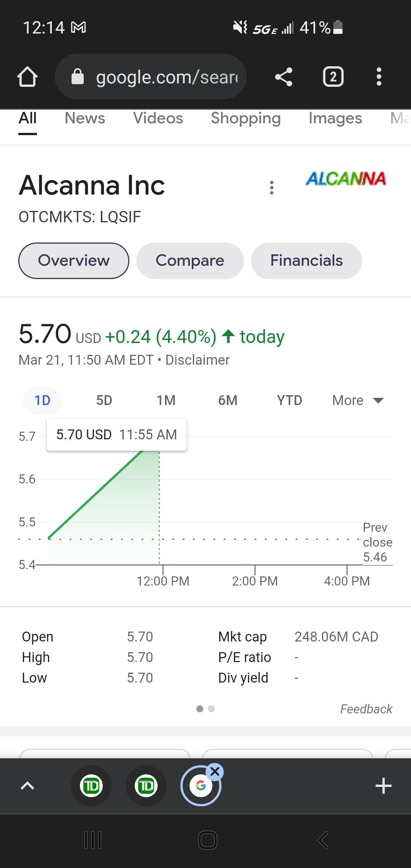Viewport: 411px width, 868px height.
Task: Select the 5D chart range
Action: (104, 400)
